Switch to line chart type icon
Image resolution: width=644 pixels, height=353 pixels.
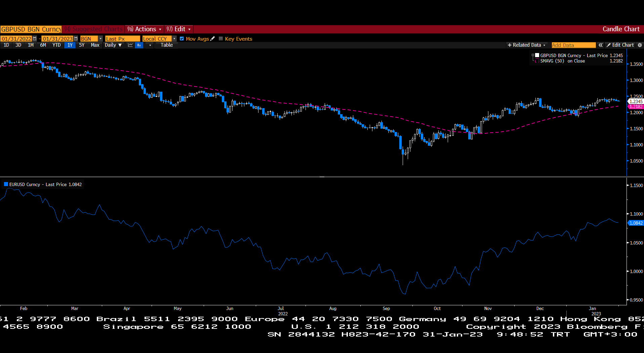(x=130, y=45)
